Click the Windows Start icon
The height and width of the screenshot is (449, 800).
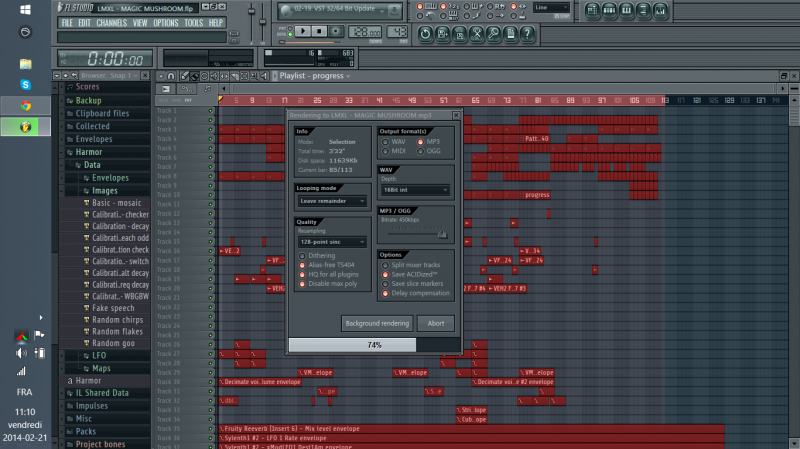click(x=26, y=9)
